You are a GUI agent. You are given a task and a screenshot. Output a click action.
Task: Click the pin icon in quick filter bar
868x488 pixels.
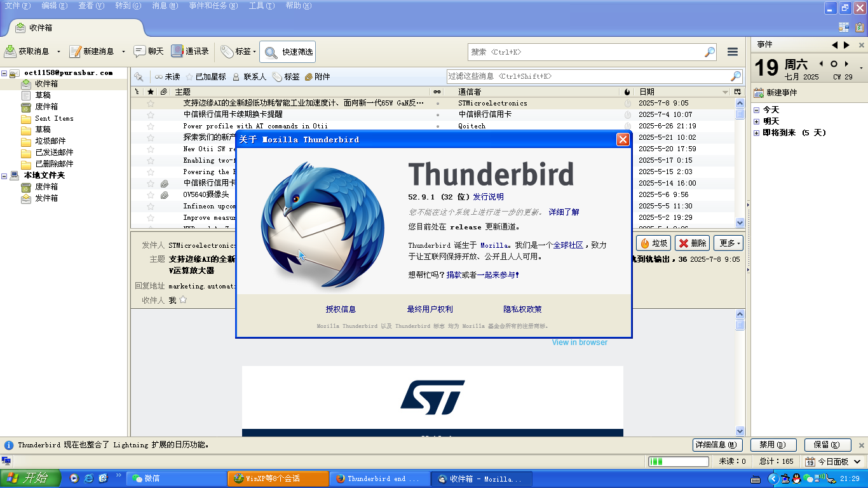(139, 76)
